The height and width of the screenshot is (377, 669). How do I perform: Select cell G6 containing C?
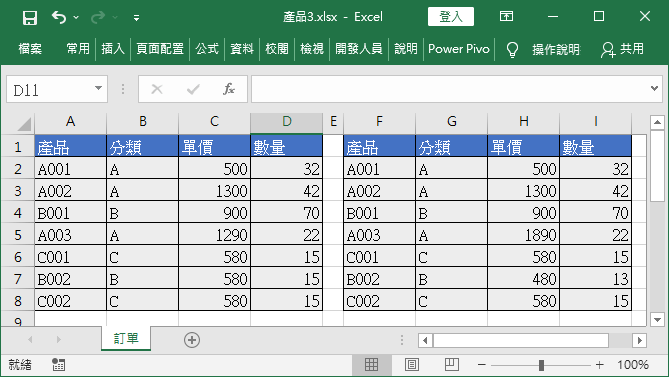451,257
